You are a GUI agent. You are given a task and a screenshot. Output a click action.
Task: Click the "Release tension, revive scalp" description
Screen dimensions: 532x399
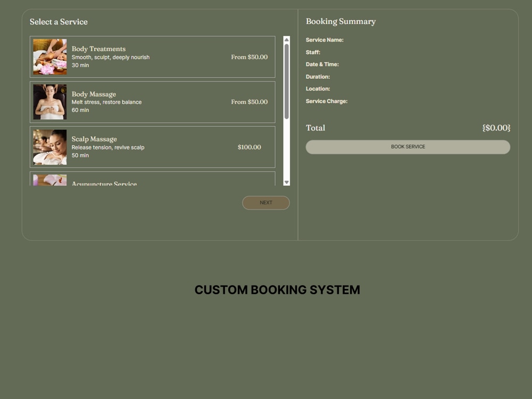pos(108,147)
